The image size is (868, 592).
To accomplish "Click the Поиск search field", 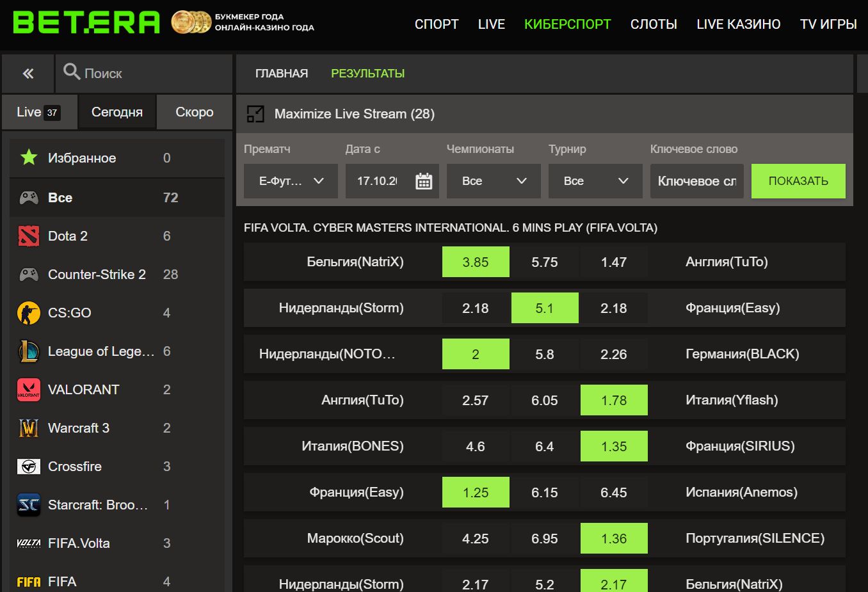I will coord(144,74).
